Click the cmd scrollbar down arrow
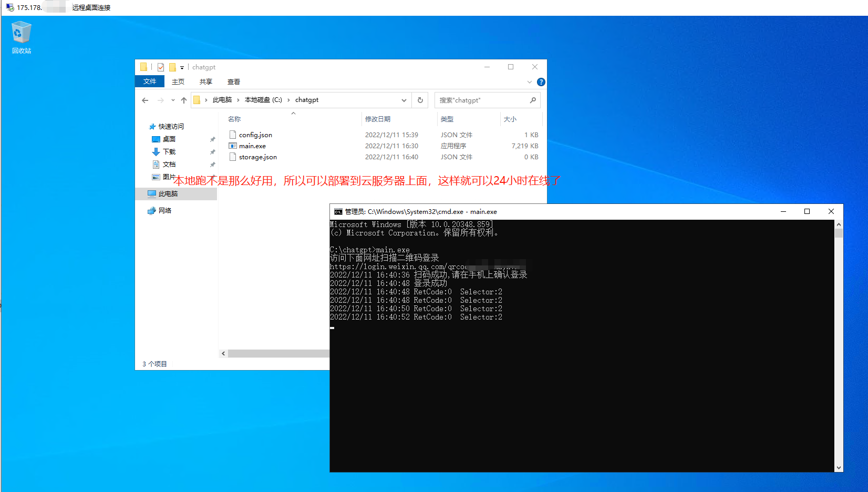 coord(839,467)
